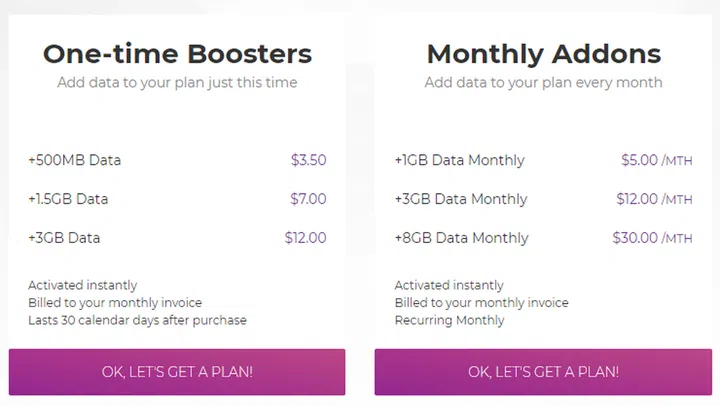The height and width of the screenshot is (406, 720).
Task: Click "Add data to your plan just this time"
Action: (177, 82)
